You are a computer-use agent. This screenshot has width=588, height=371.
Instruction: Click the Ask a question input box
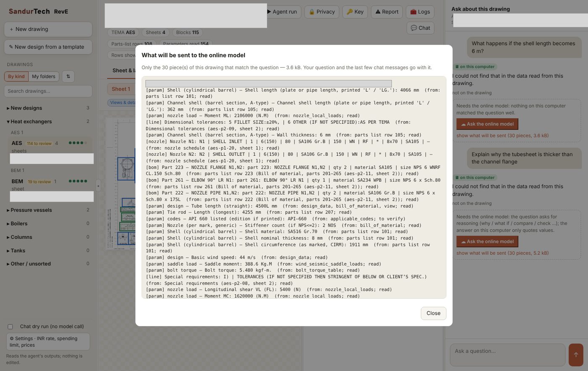pyautogui.click(x=507, y=355)
